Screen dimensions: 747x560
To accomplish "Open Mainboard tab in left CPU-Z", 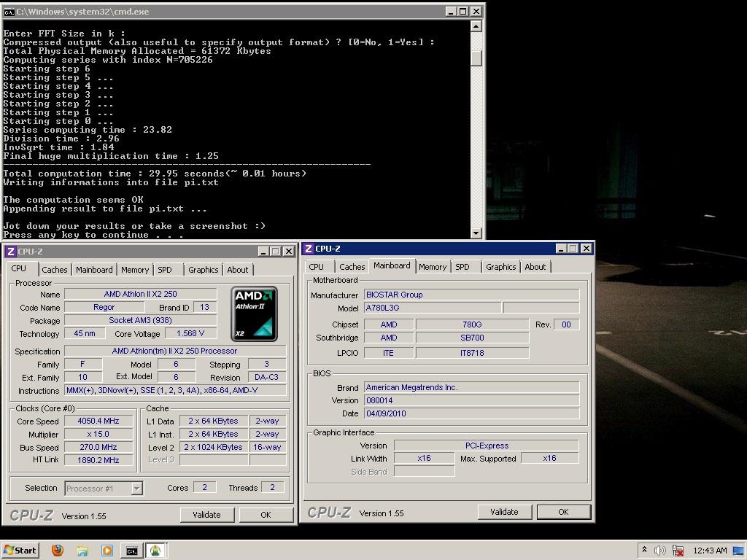I will [x=94, y=270].
